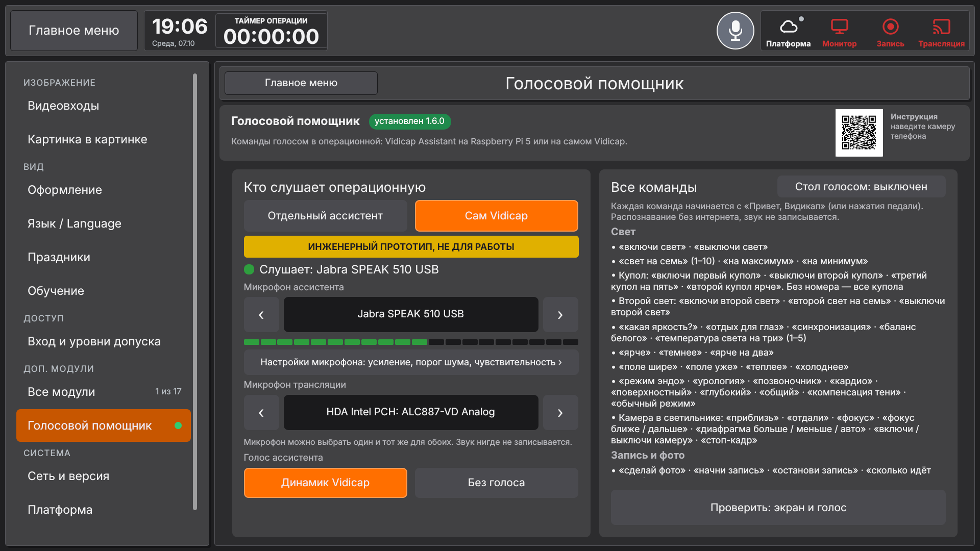
Task: Click Проверить: экран и голос button
Action: [778, 508]
